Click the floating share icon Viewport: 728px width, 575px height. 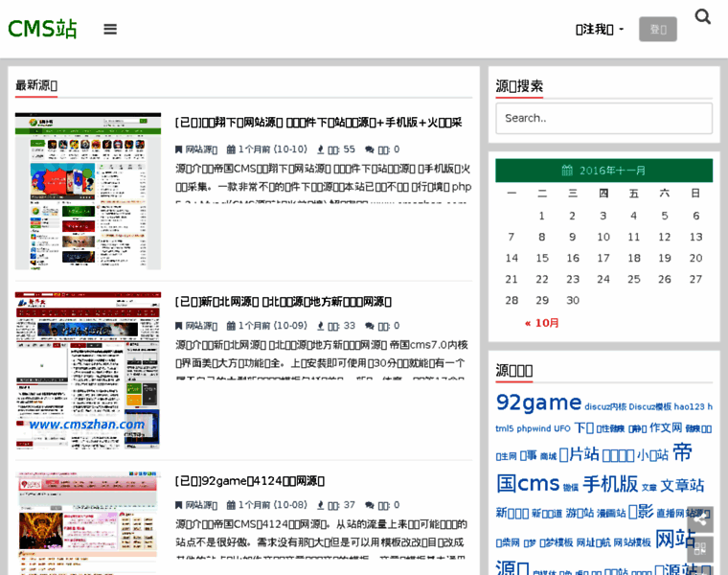[700, 519]
